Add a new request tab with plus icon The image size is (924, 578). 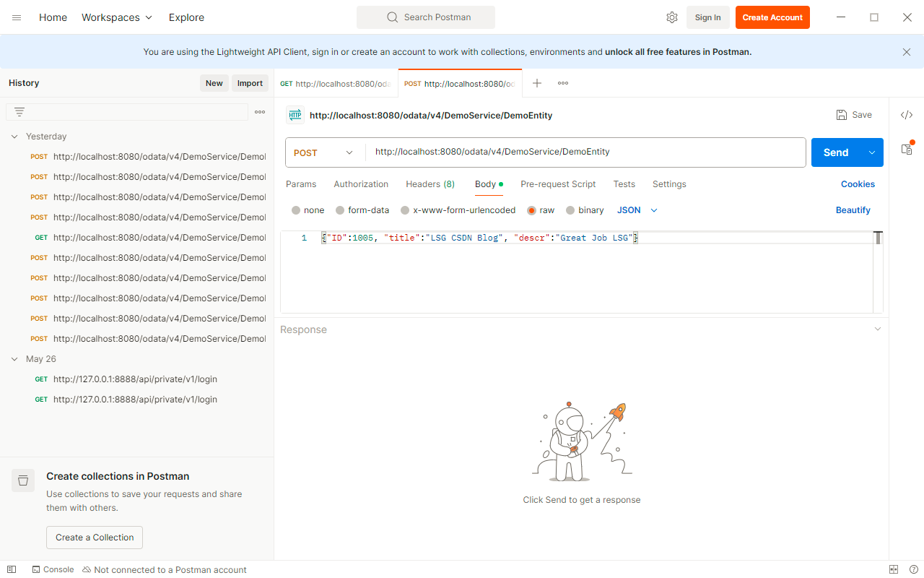pos(537,83)
